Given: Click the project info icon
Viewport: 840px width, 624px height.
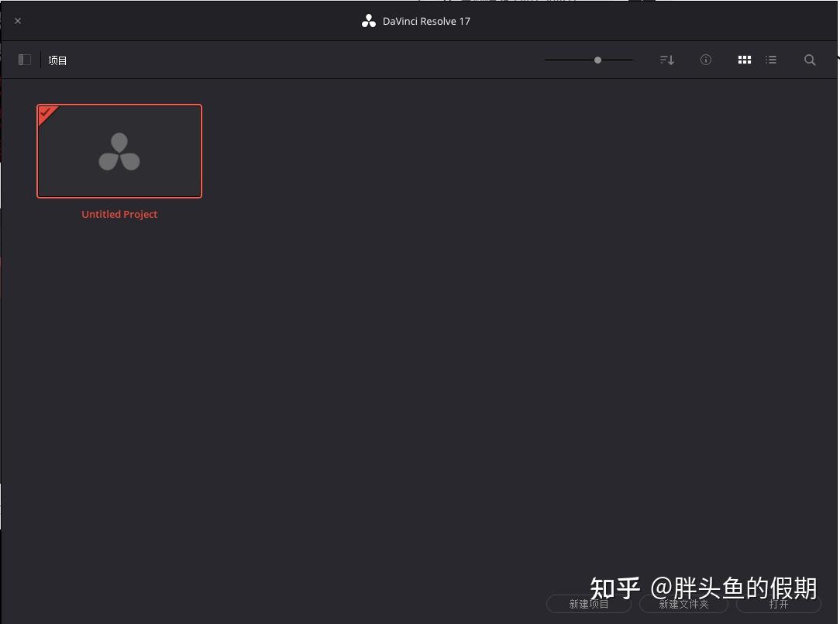Looking at the screenshot, I should (705, 60).
